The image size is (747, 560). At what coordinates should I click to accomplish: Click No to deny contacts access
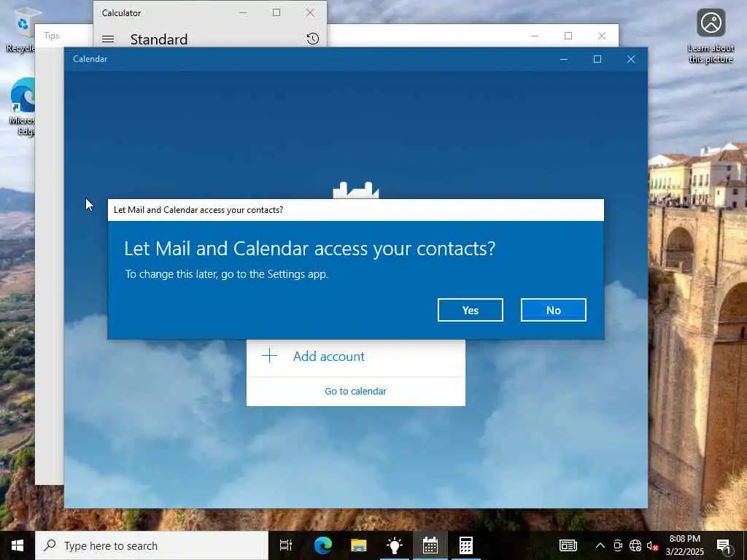pos(553,310)
